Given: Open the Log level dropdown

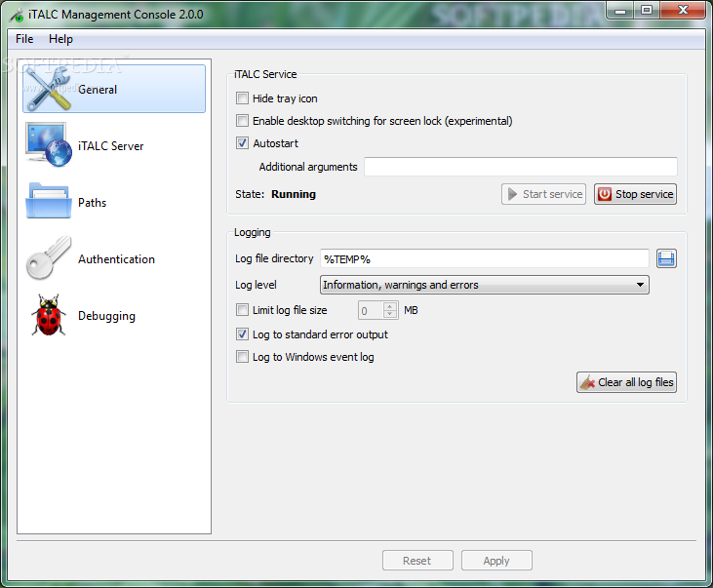Looking at the screenshot, I should 485,285.
